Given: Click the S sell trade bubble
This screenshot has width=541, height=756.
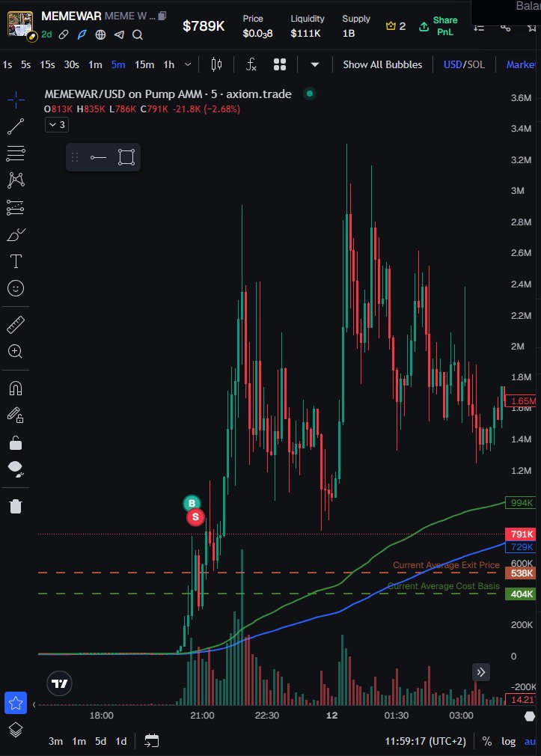Looking at the screenshot, I should [195, 517].
